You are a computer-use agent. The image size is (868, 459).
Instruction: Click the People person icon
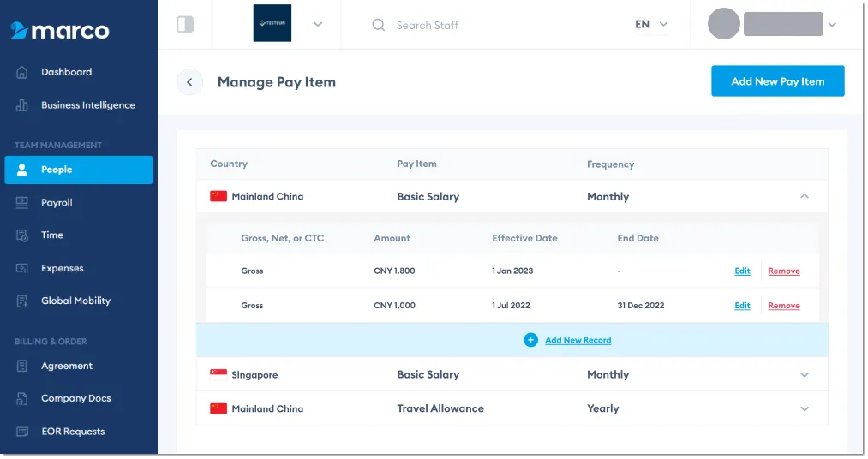pos(21,170)
